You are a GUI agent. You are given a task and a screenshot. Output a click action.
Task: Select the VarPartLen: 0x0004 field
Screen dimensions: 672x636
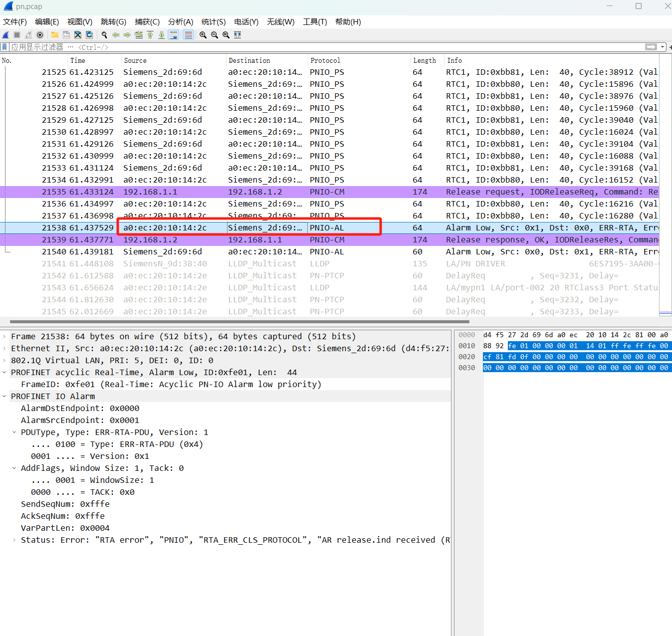pos(65,528)
